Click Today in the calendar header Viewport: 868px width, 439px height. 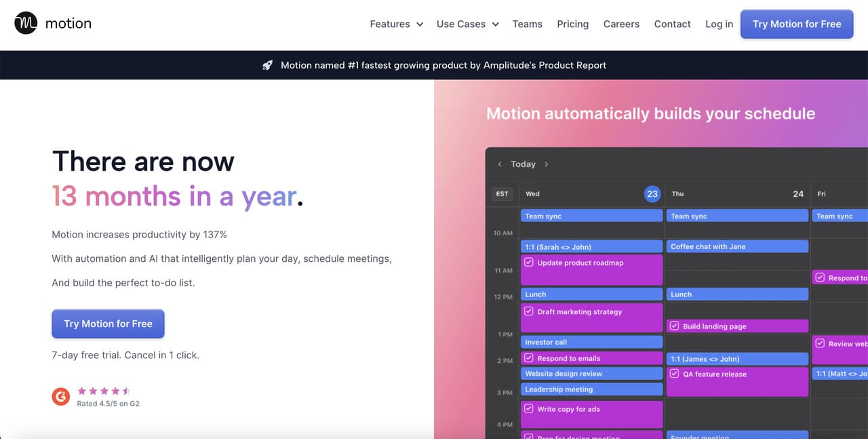(523, 164)
